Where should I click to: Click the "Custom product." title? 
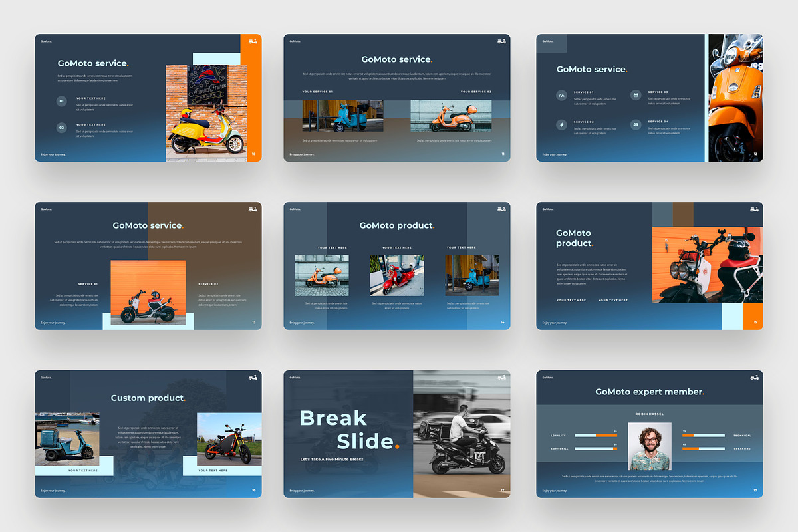(148, 398)
